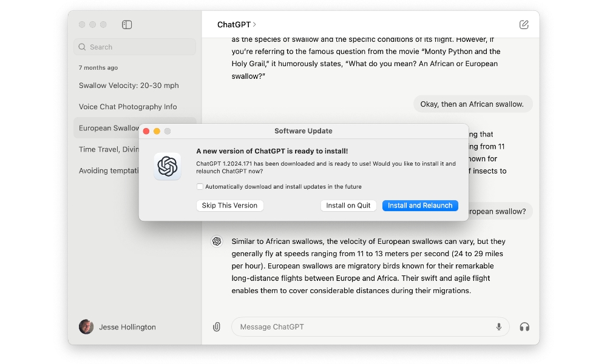This screenshot has width=607, height=364.
Task: Focus the sidebar Search field
Action: (x=135, y=47)
